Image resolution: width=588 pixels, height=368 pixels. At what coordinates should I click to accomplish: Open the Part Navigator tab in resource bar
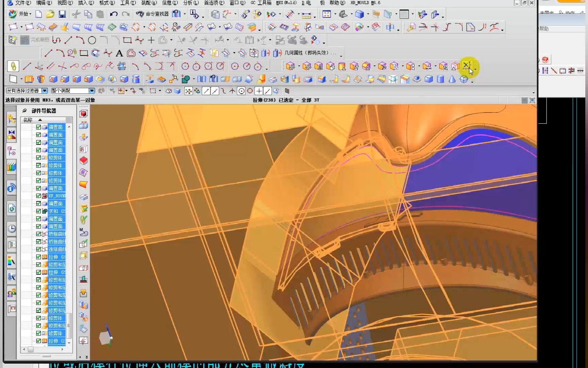click(12, 151)
